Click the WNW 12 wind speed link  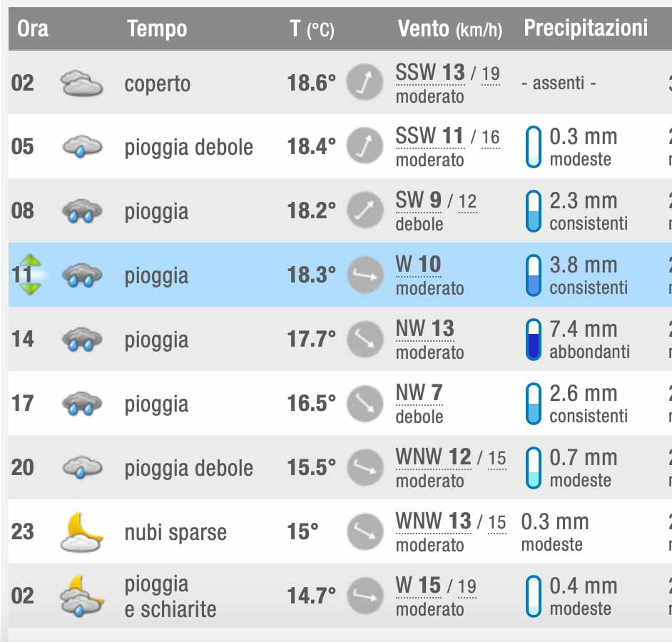click(x=433, y=457)
